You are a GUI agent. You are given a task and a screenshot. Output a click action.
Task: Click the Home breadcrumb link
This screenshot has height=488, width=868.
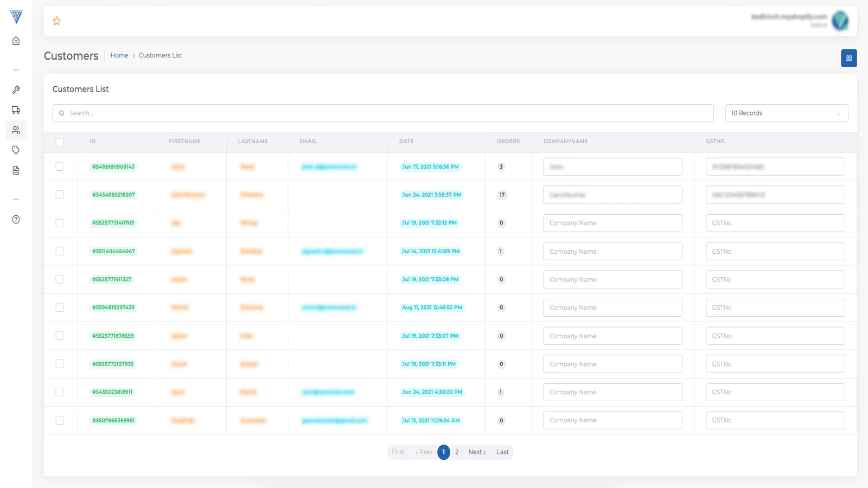click(119, 55)
